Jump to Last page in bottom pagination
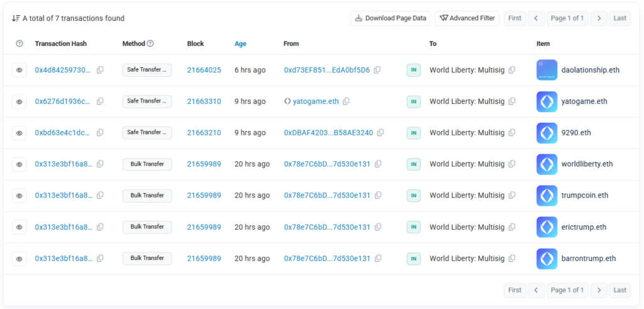Viewport: 644px width, 309px height. click(x=619, y=290)
